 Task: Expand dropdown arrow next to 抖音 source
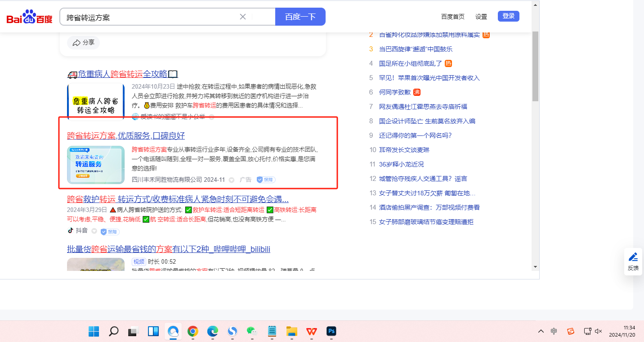click(94, 231)
